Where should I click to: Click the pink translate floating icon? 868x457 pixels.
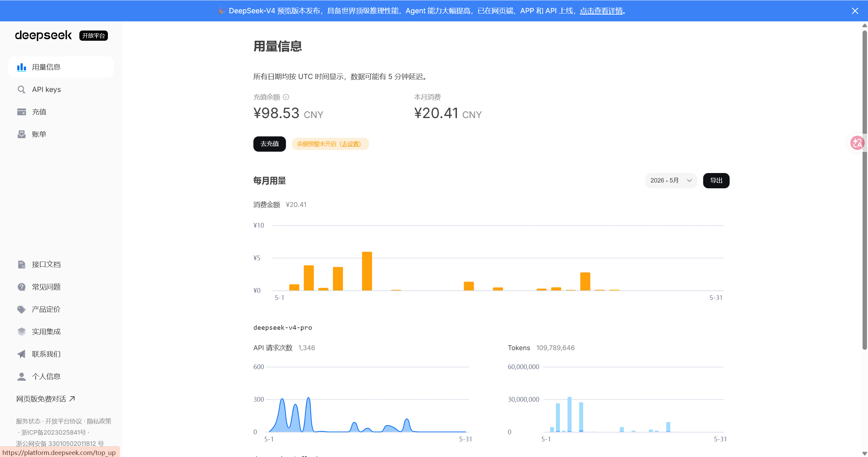857,143
